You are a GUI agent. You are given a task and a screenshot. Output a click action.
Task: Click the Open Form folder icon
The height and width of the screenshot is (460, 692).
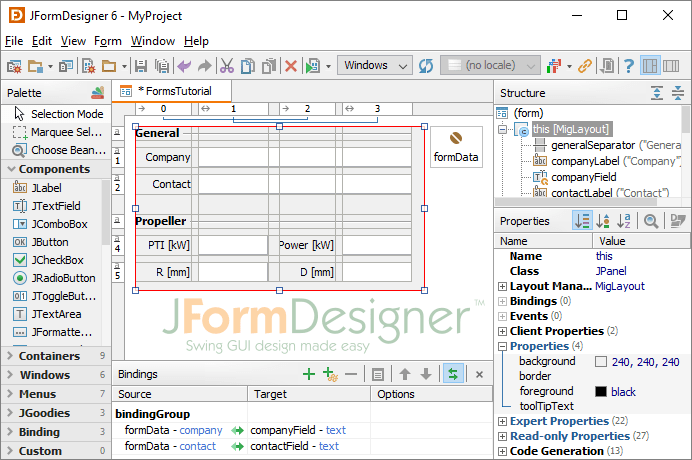(x=109, y=66)
